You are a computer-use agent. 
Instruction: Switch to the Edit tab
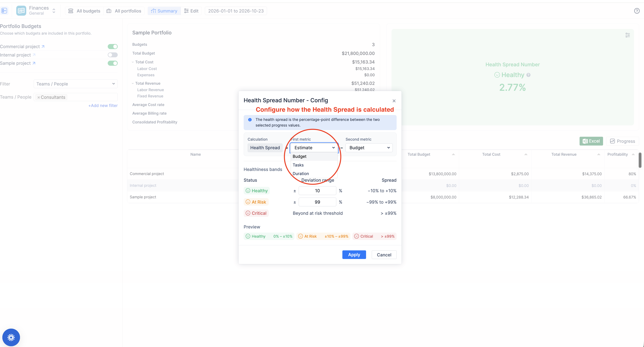[x=191, y=11]
